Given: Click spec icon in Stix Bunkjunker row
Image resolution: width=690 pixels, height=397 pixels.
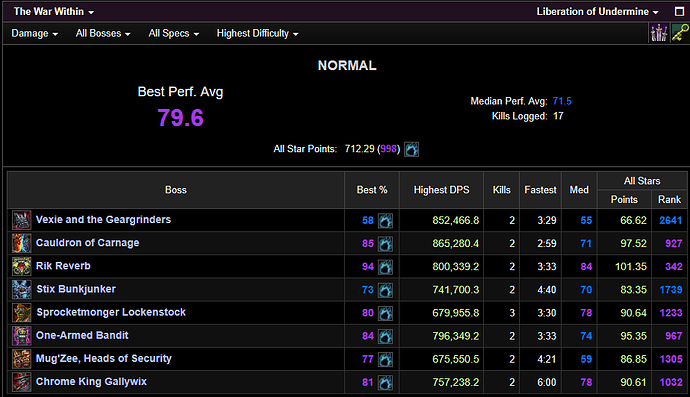Looking at the screenshot, I should [x=385, y=290].
